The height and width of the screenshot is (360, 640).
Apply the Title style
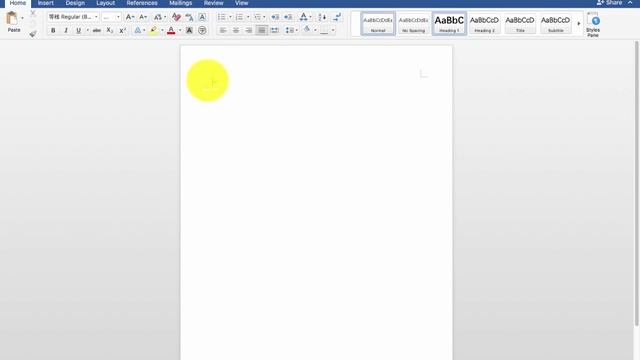(520, 24)
